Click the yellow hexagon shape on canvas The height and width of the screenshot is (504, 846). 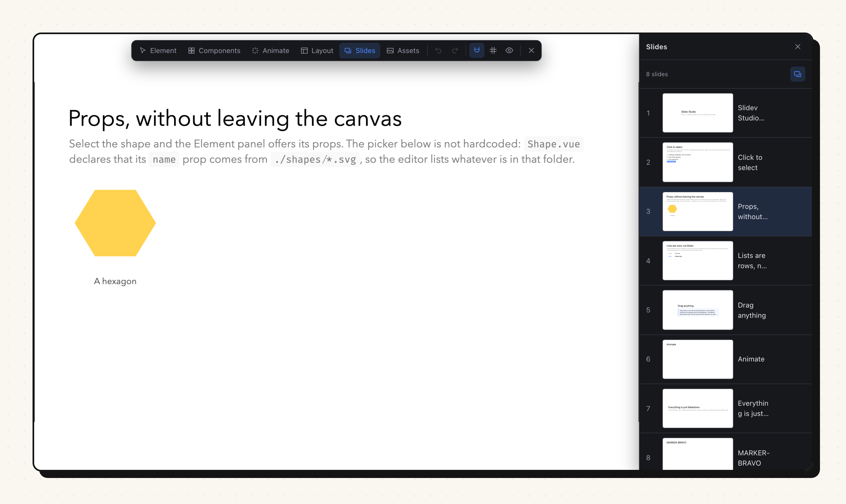click(x=115, y=223)
